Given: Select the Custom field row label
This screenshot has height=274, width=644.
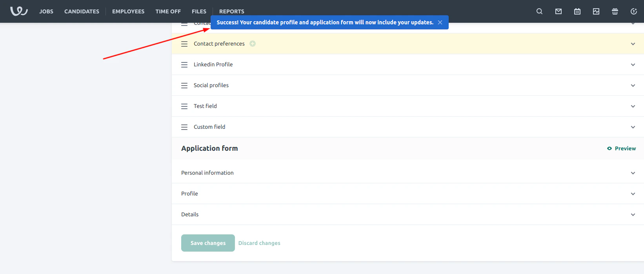Looking at the screenshot, I should (209, 127).
